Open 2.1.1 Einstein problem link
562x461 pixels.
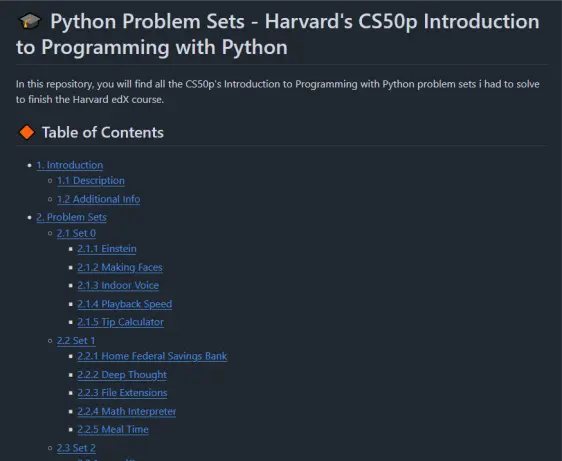point(107,249)
